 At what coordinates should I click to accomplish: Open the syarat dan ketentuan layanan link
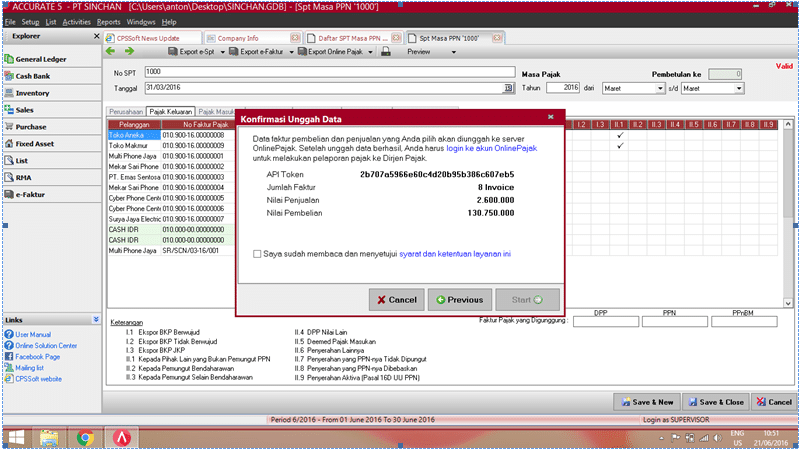455,254
